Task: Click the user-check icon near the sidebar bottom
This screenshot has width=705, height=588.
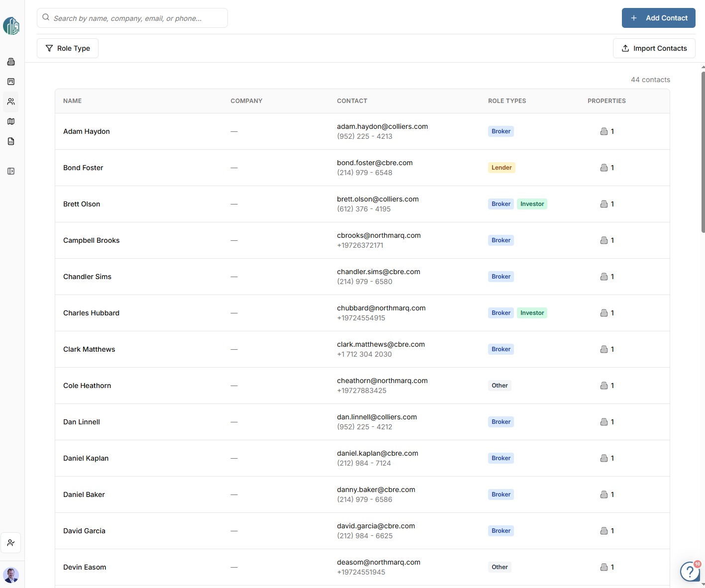Action: [11, 543]
